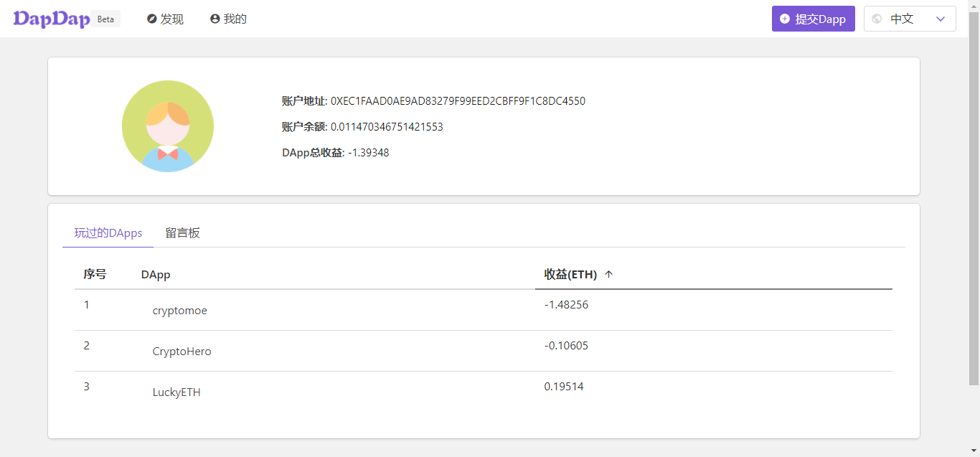Screen dimensions: 980x457
Task: Click the DApp column header
Action: pyautogui.click(x=156, y=275)
